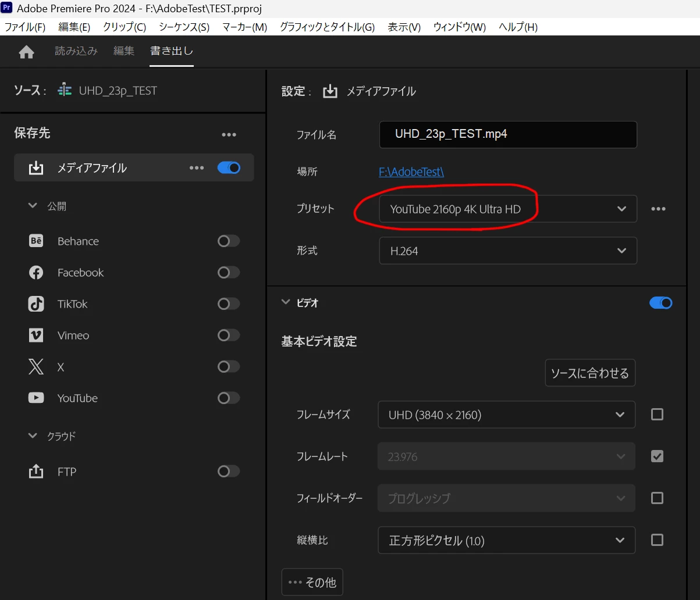Collapse the ビデオ section
The image size is (700, 600).
pyautogui.click(x=285, y=302)
